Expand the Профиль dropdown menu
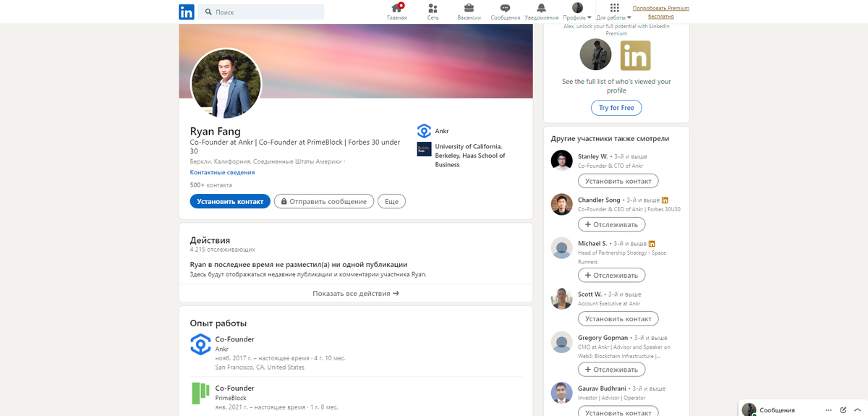Viewport: 868px width, 416px height. (577, 12)
